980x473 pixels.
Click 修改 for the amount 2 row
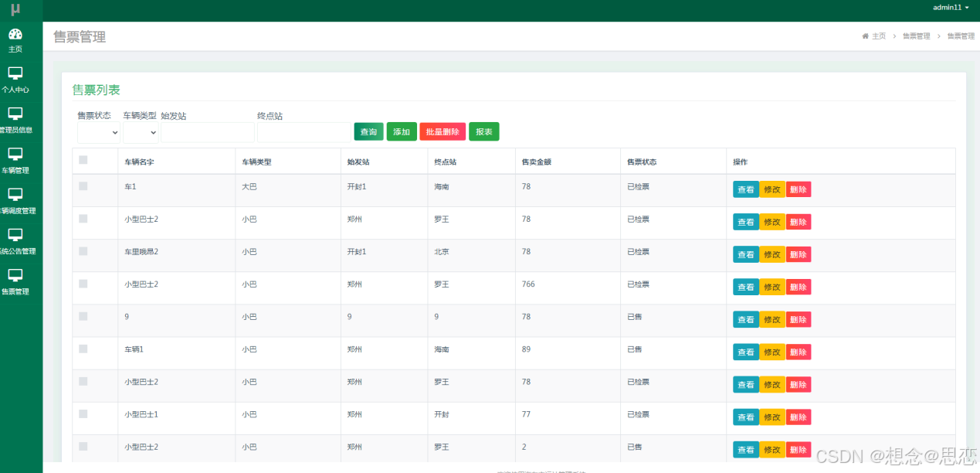click(x=772, y=449)
